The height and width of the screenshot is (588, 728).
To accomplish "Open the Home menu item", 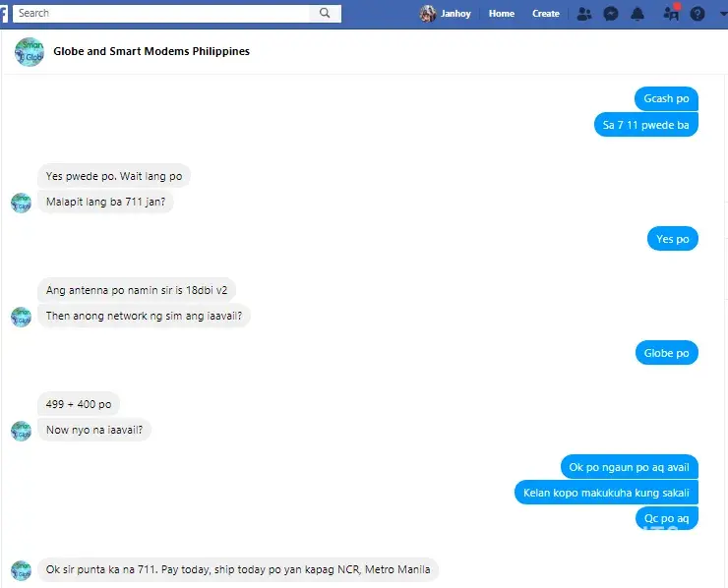I will click(502, 14).
